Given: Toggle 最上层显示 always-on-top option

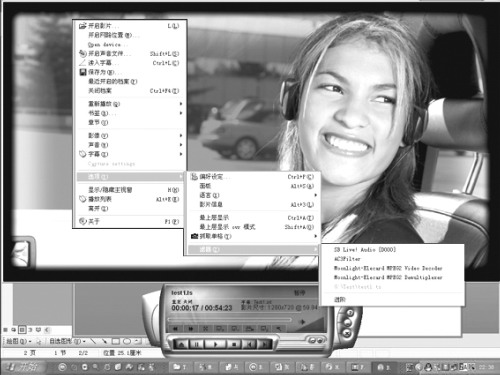Looking at the screenshot, I should (x=252, y=218).
